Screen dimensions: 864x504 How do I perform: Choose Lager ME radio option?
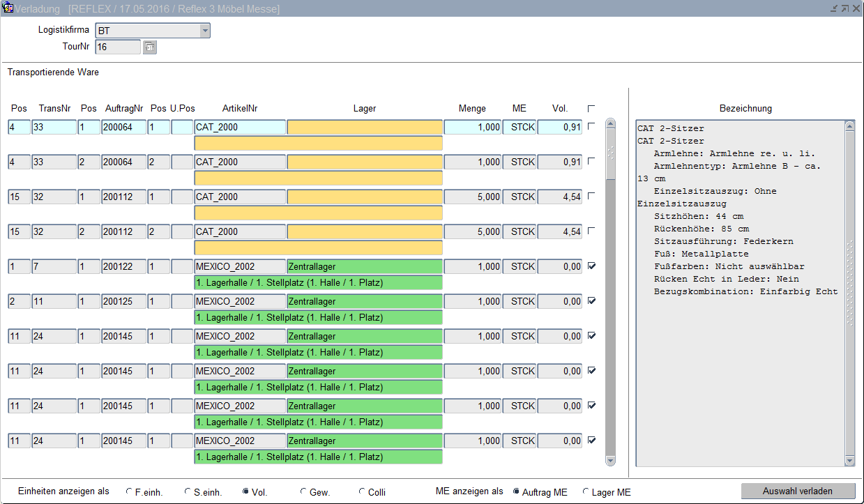[586, 492]
